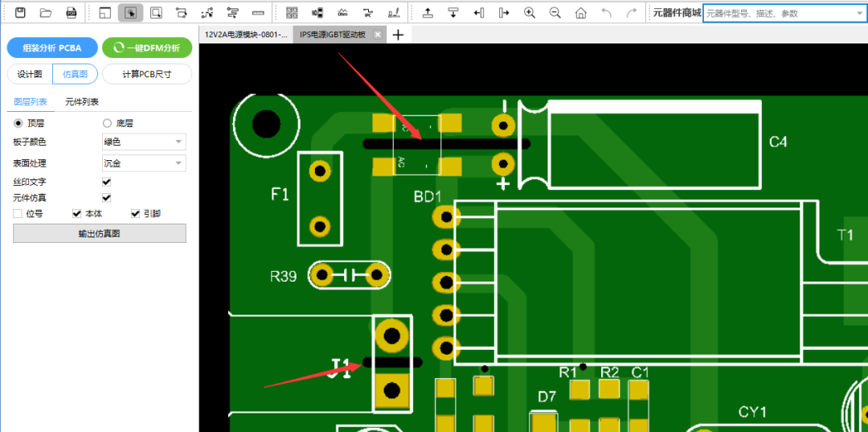Select the 底层 bottom layer radio button
Image resolution: width=868 pixels, height=432 pixels.
[x=108, y=124]
